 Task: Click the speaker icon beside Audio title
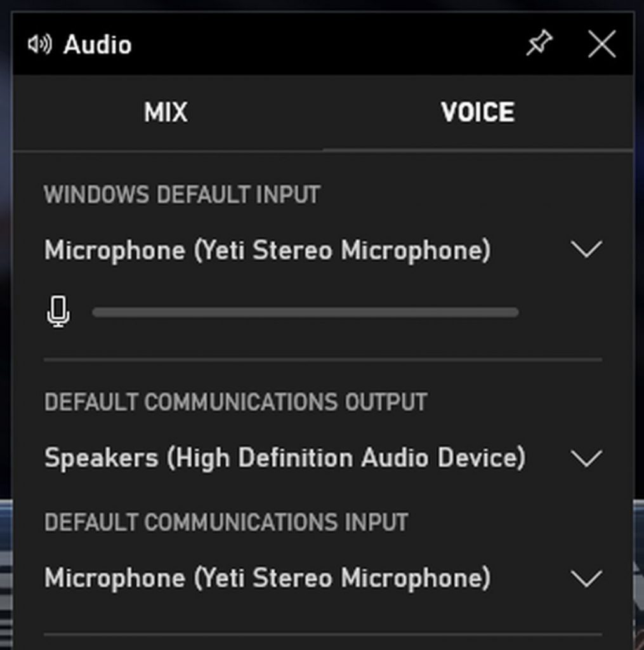click(39, 45)
